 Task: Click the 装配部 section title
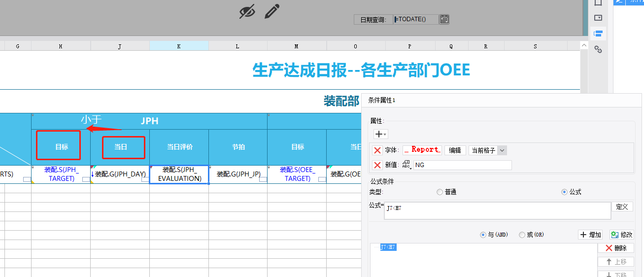point(341,101)
